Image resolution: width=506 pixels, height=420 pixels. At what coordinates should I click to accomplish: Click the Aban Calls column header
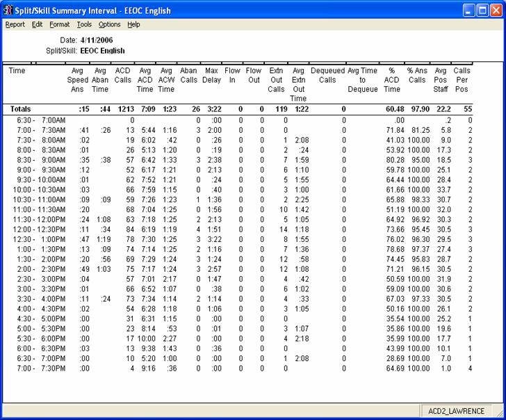click(188, 75)
